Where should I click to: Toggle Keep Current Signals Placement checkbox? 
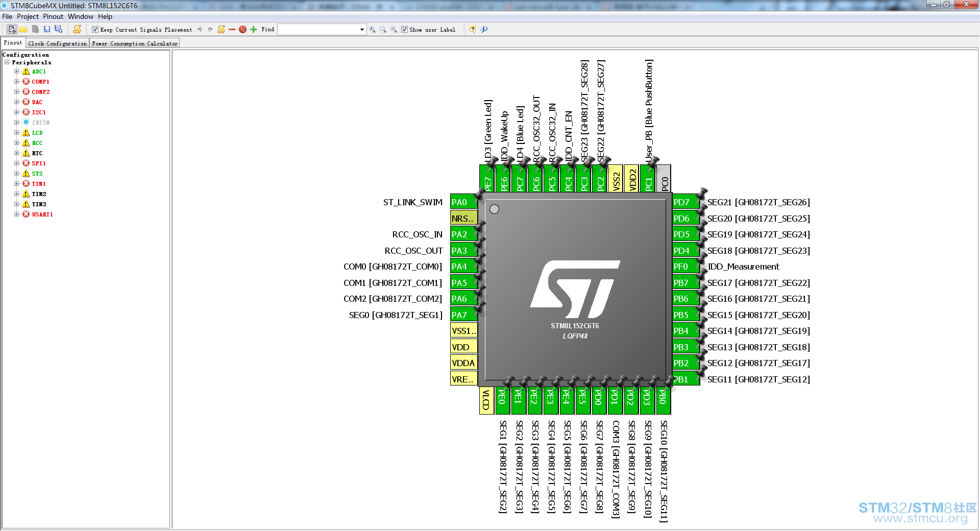tap(95, 30)
